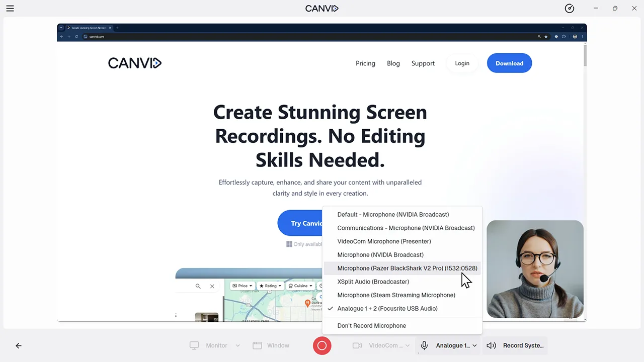Select the checked Analogue 1 + 2 entry
644x362 pixels.
tap(387, 308)
